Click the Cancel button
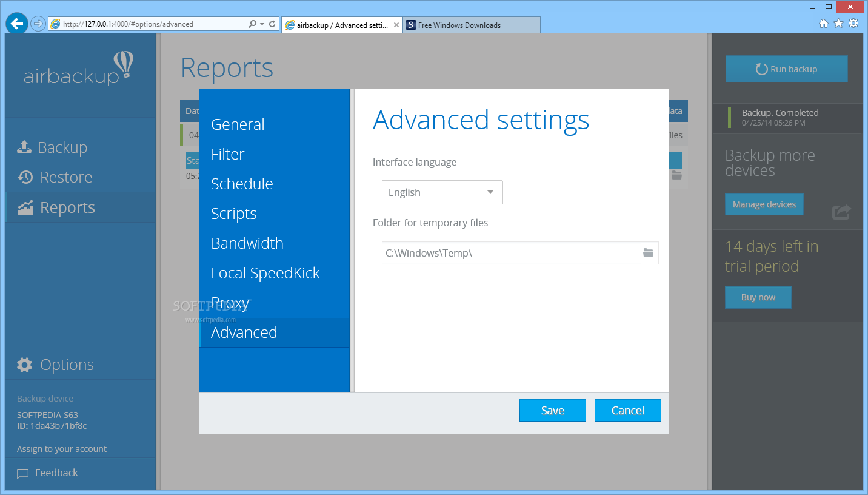This screenshot has height=495, width=868. (x=628, y=410)
